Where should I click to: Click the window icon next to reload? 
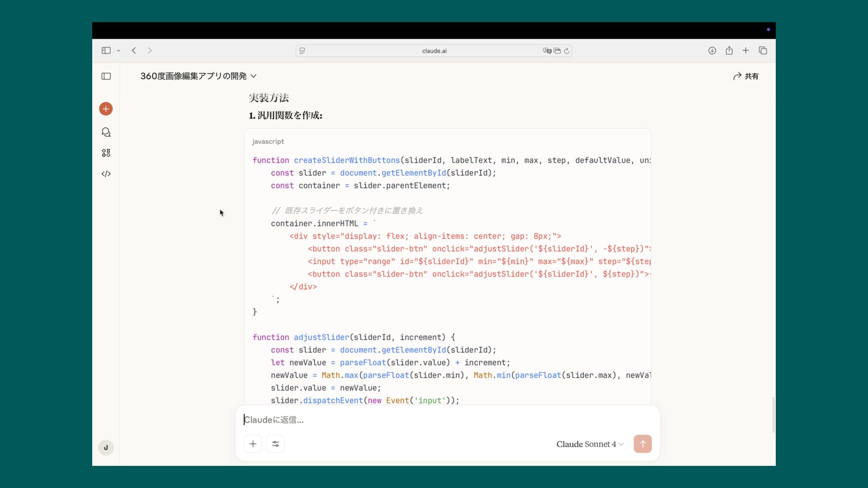(x=557, y=51)
